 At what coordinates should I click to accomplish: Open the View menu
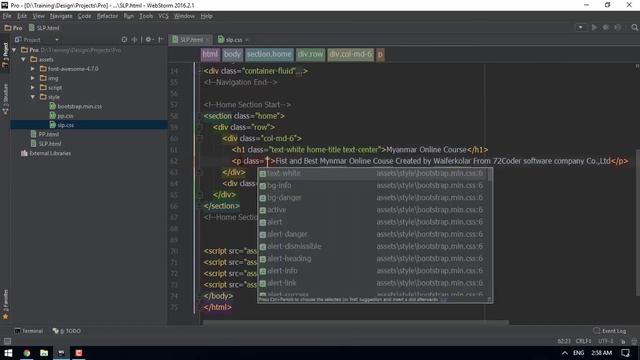(x=38, y=16)
